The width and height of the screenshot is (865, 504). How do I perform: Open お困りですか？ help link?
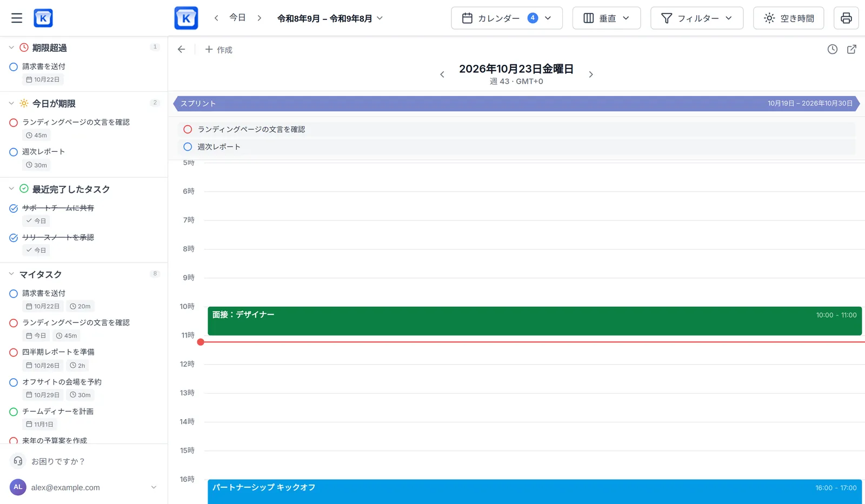[x=58, y=461]
